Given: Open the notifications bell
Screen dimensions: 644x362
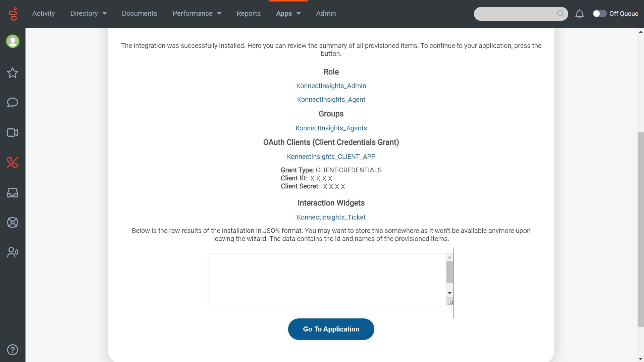Looking at the screenshot, I should click(580, 14).
